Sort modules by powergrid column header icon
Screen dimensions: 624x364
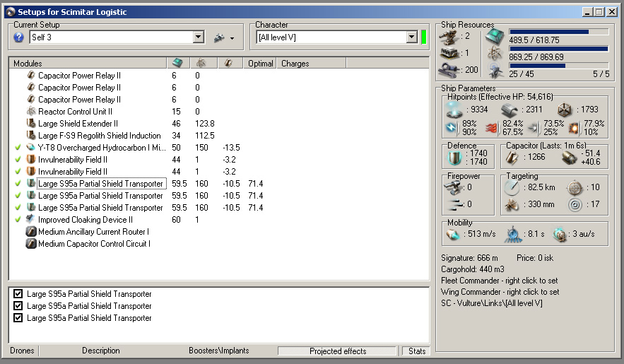click(200, 64)
